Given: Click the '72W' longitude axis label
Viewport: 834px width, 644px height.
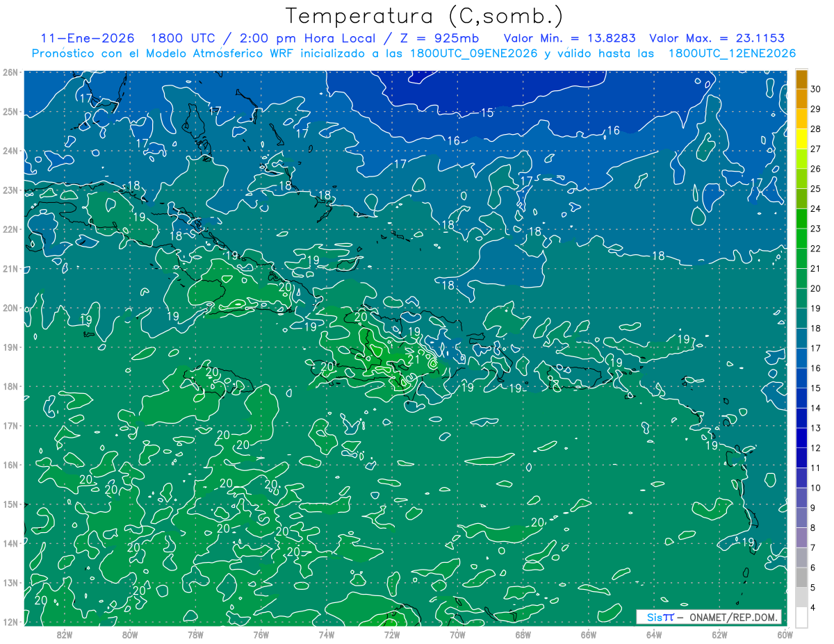Looking at the screenshot, I should [x=392, y=634].
